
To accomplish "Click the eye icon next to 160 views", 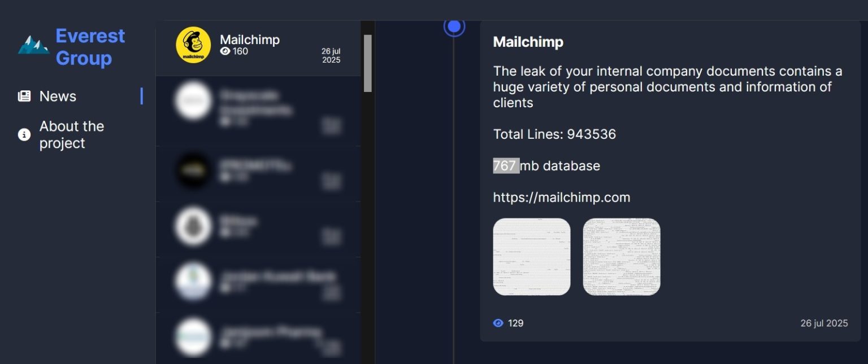I will (226, 51).
